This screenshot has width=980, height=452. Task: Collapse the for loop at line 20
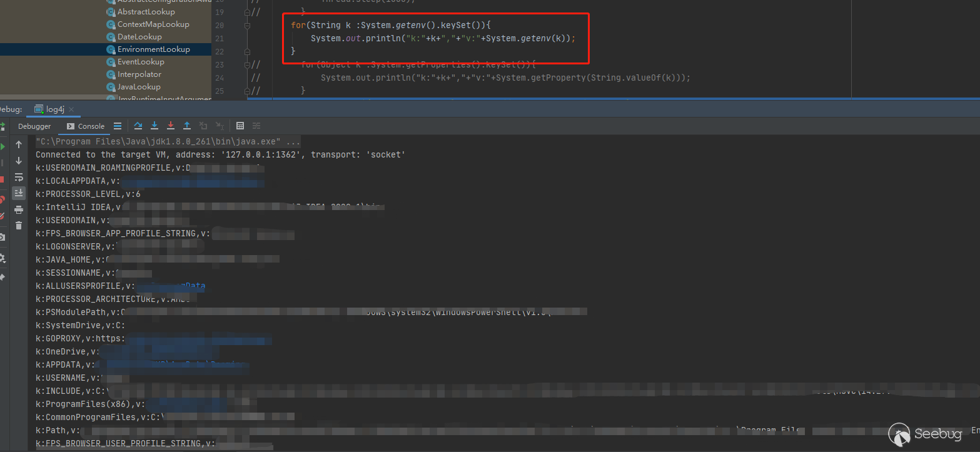tap(248, 26)
